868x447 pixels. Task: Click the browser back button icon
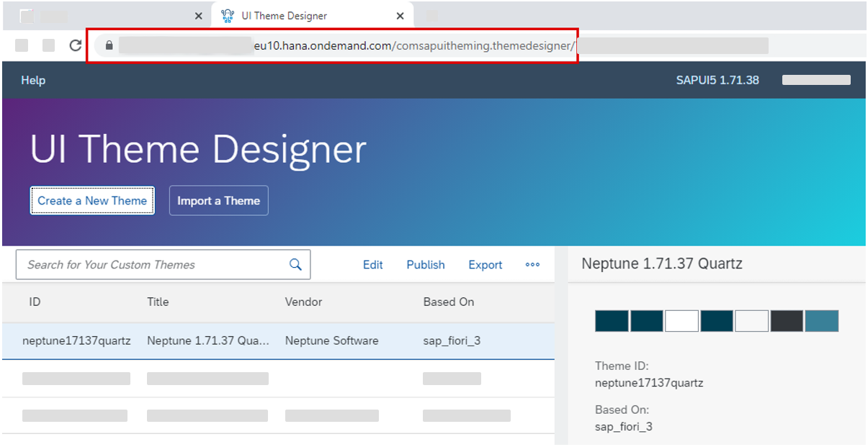point(22,45)
